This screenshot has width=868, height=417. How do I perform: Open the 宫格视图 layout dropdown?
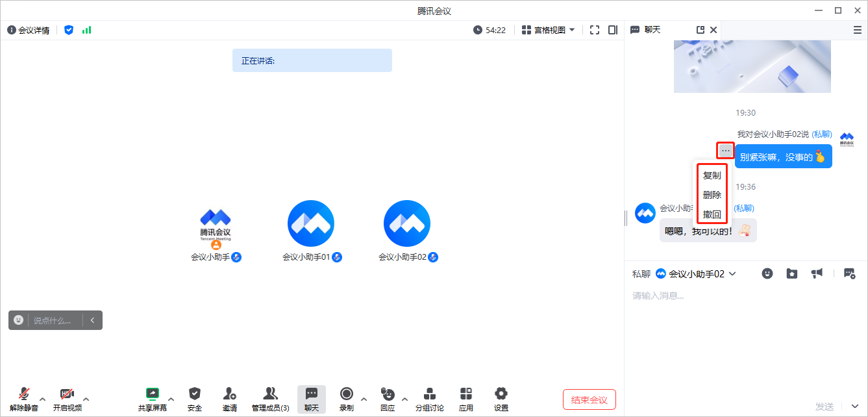pos(549,30)
